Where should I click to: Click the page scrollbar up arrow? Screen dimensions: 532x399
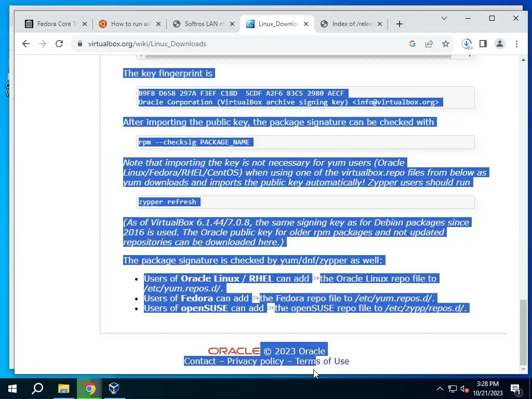[523, 60]
